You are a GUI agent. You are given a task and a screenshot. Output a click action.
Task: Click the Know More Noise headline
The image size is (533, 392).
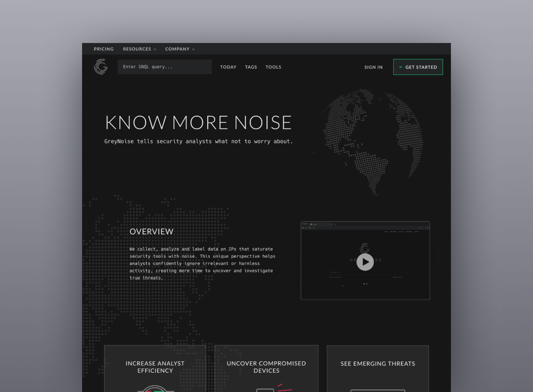point(198,123)
